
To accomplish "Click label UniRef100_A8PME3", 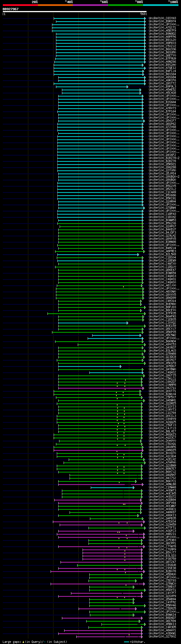I will [162, 251].
